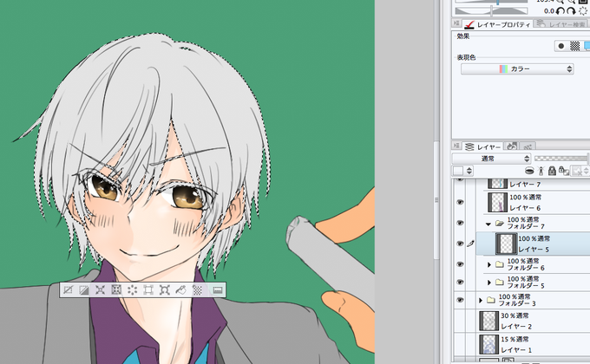Hide フォルダー 6 with its eye icon
Viewport: 590px width, 364px height.
(460, 264)
